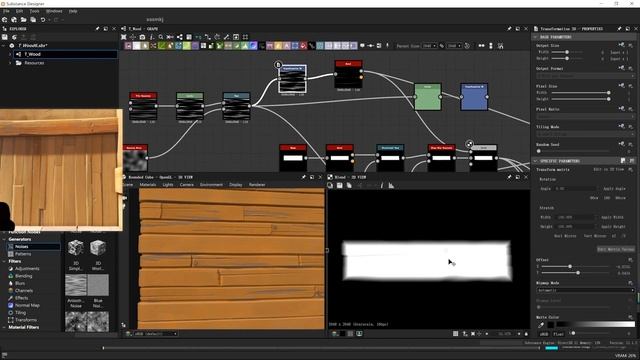The image size is (640, 360).
Task: Open the second Parent Size dropdown
Action: point(453,46)
